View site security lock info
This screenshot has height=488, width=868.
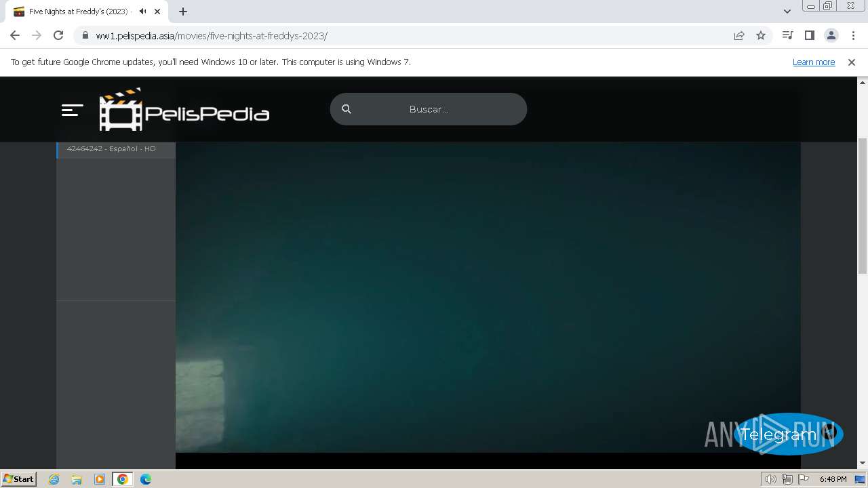click(x=85, y=35)
